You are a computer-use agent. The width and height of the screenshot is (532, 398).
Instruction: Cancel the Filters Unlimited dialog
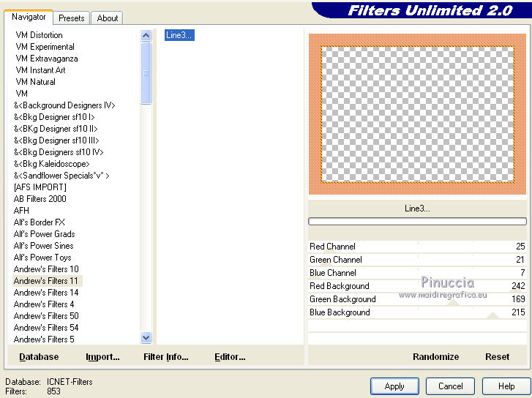[450, 386]
